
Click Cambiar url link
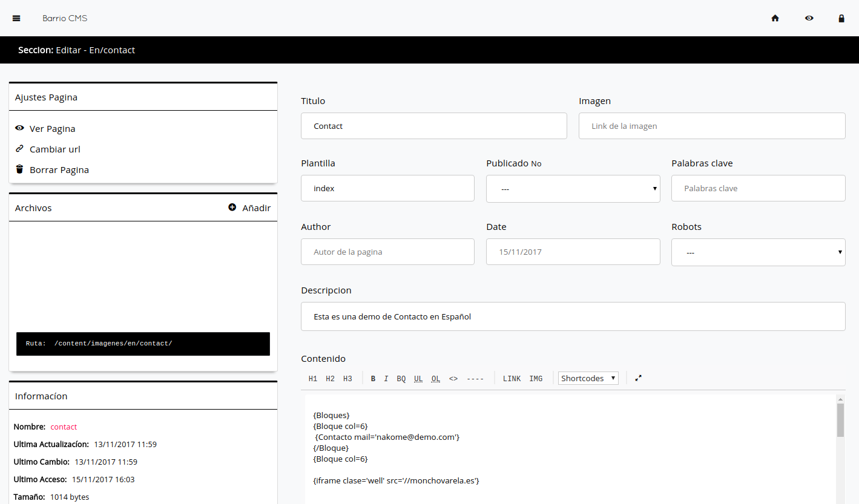point(55,149)
